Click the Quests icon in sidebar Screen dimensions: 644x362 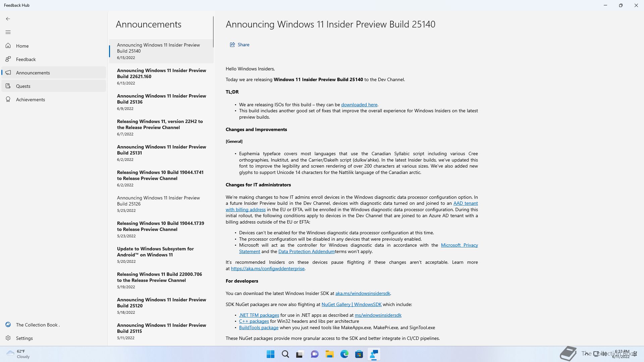8,86
